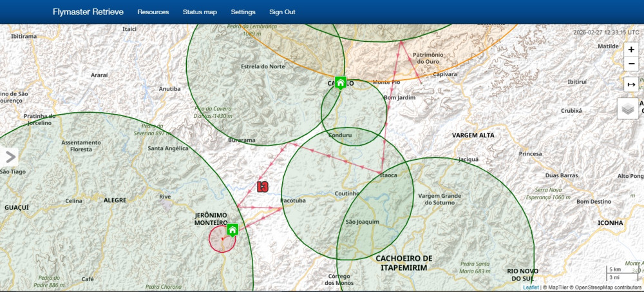Go to Settings
The height and width of the screenshot is (292, 644).
coord(243,12)
